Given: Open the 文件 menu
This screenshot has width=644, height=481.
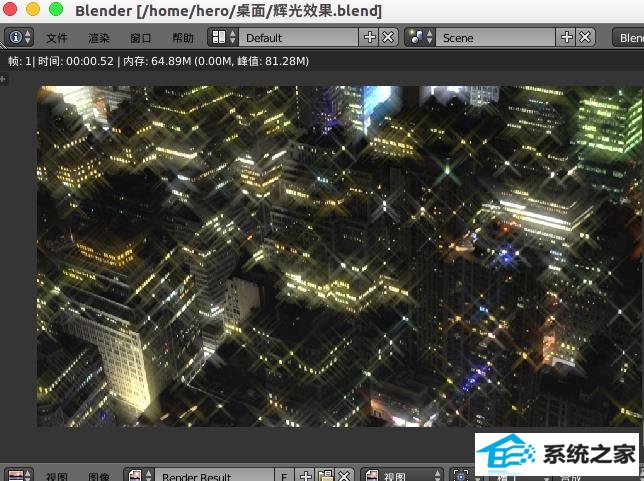Looking at the screenshot, I should (x=57, y=38).
